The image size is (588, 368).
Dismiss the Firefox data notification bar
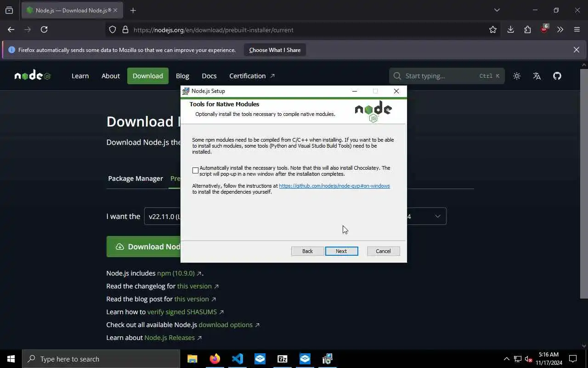point(577,50)
